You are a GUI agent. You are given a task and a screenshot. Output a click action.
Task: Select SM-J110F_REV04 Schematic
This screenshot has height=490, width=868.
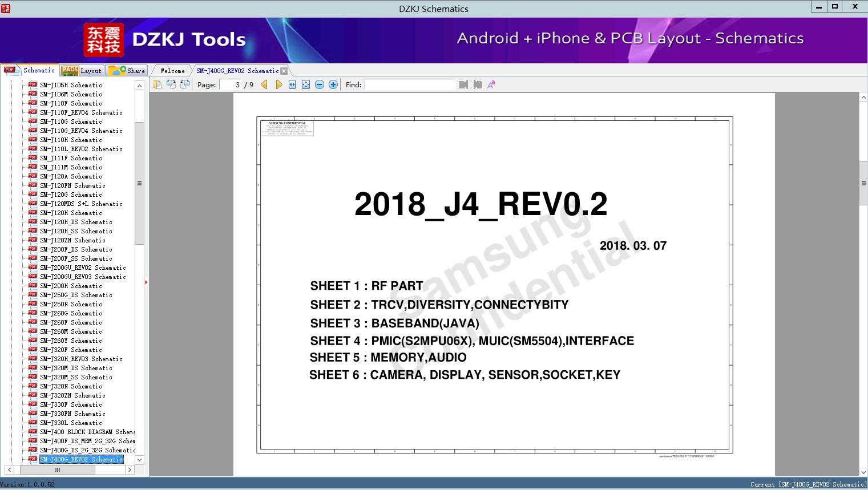pos(81,112)
